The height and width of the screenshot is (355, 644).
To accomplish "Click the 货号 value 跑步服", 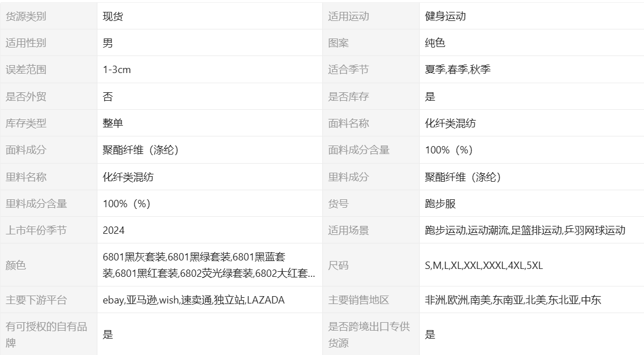I will (440, 204).
